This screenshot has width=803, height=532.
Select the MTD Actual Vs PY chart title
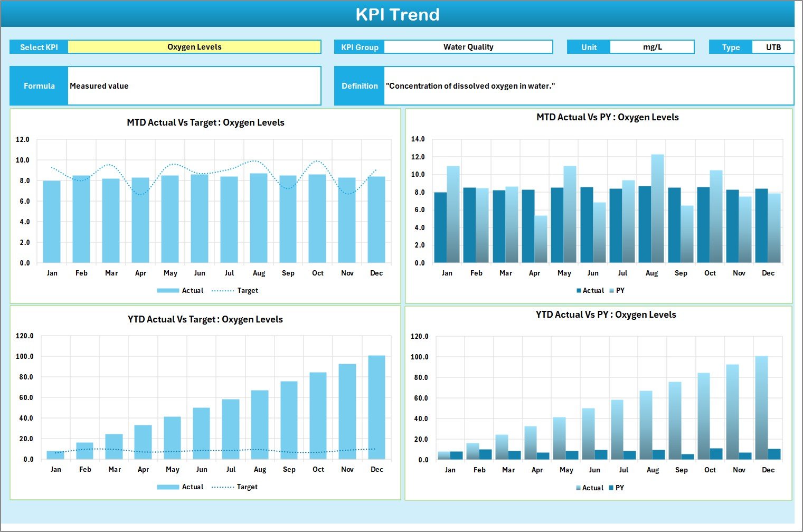click(607, 117)
